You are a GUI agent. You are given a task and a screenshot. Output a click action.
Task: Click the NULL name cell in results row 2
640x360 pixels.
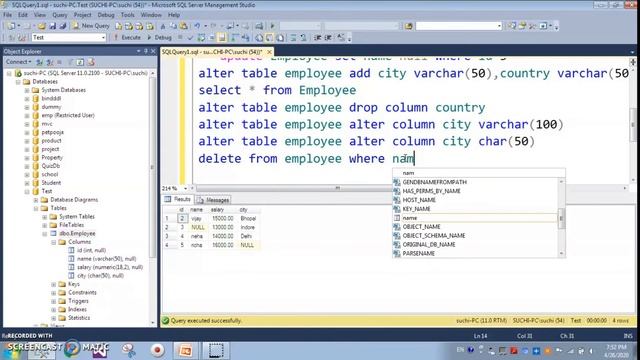tap(198, 227)
